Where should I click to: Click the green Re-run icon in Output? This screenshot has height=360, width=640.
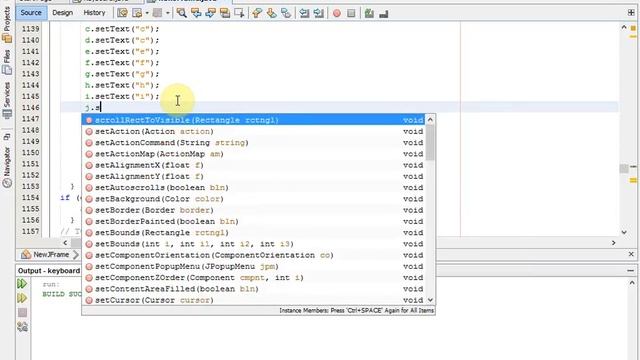(x=22, y=283)
